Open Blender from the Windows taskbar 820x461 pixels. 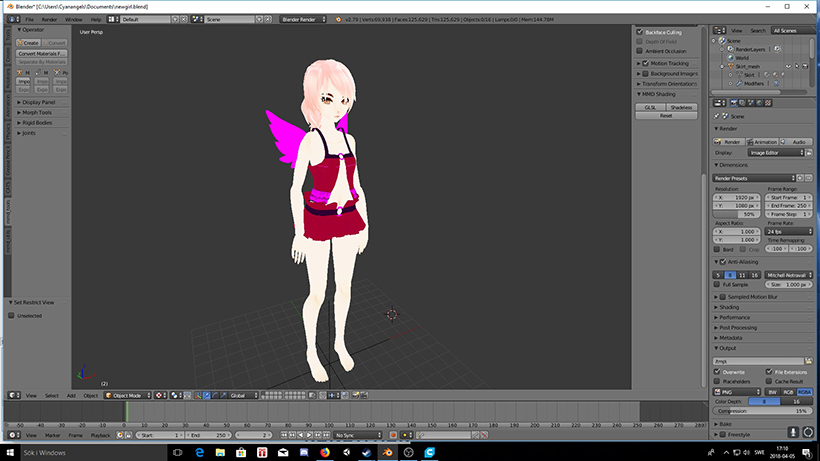pos(388,452)
